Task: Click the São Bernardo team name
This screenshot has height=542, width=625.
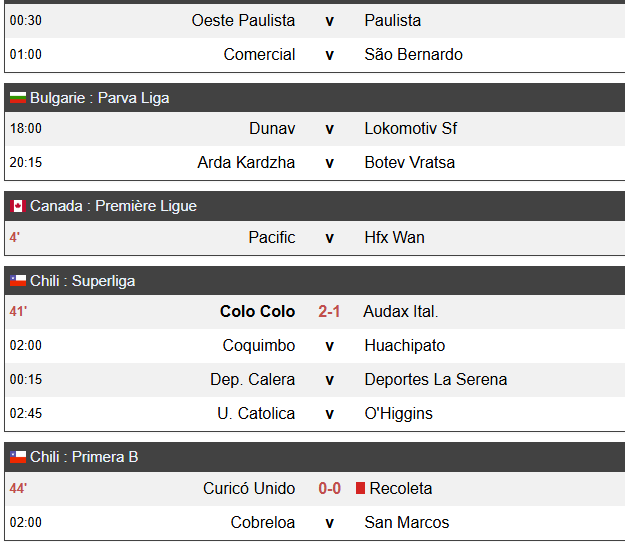Action: (x=413, y=55)
